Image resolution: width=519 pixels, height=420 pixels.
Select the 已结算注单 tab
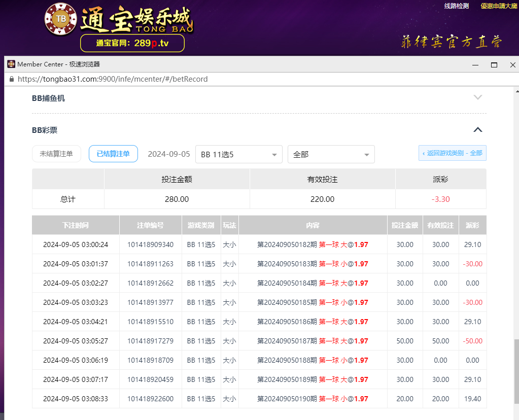(x=113, y=154)
